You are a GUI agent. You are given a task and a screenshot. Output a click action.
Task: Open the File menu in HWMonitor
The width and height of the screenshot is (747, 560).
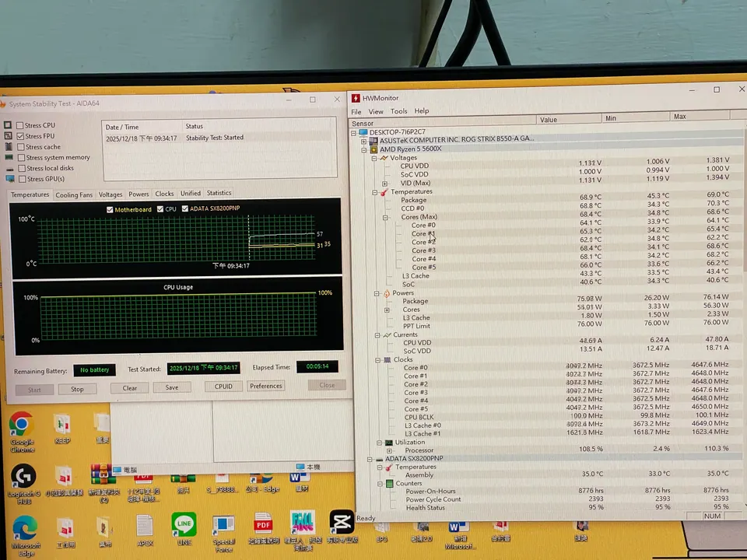tap(356, 112)
